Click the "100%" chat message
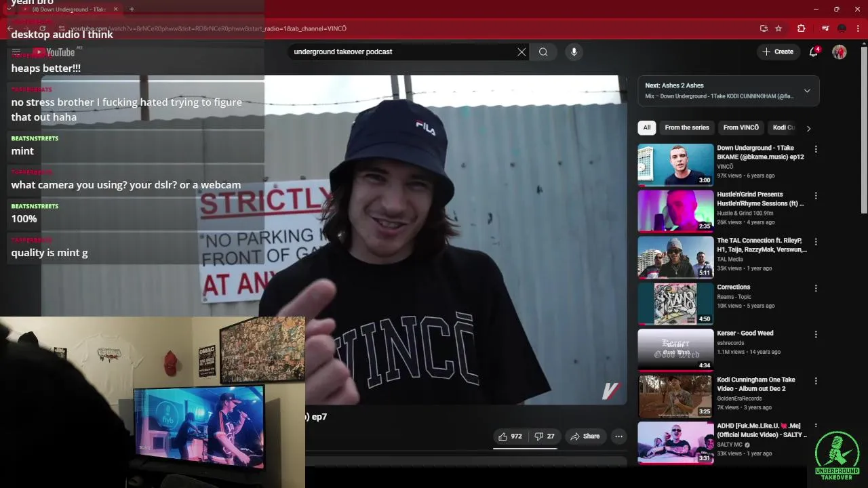Viewport: 868px width, 488px height. point(24,219)
